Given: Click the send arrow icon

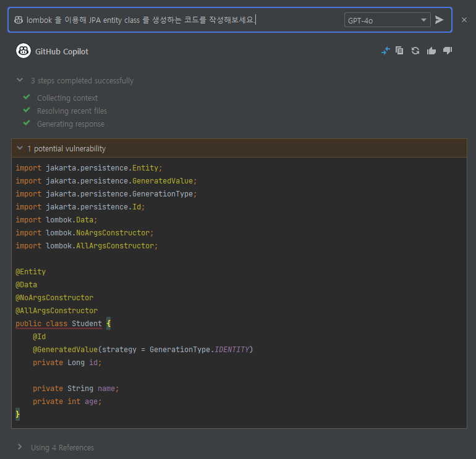Looking at the screenshot, I should (440, 20).
